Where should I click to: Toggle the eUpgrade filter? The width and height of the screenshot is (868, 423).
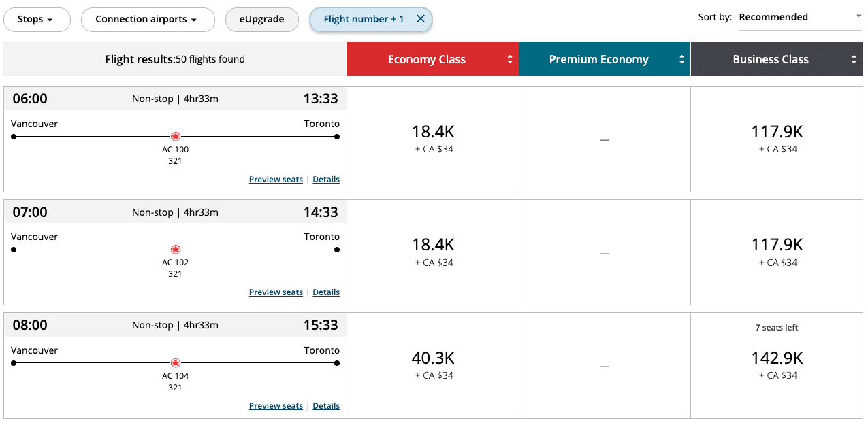262,20
